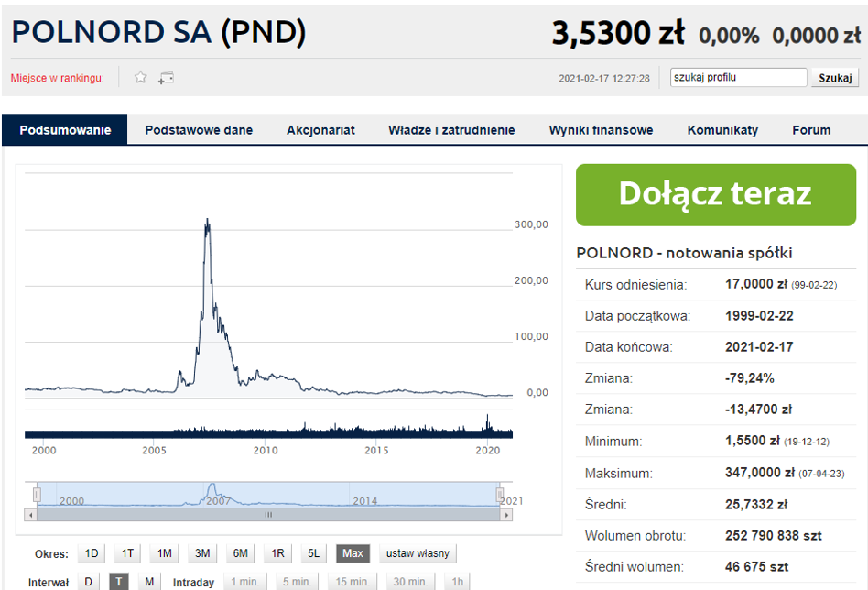Click the Maksimum value 347,0000 zł
The width and height of the screenshot is (868, 590).
(x=760, y=473)
